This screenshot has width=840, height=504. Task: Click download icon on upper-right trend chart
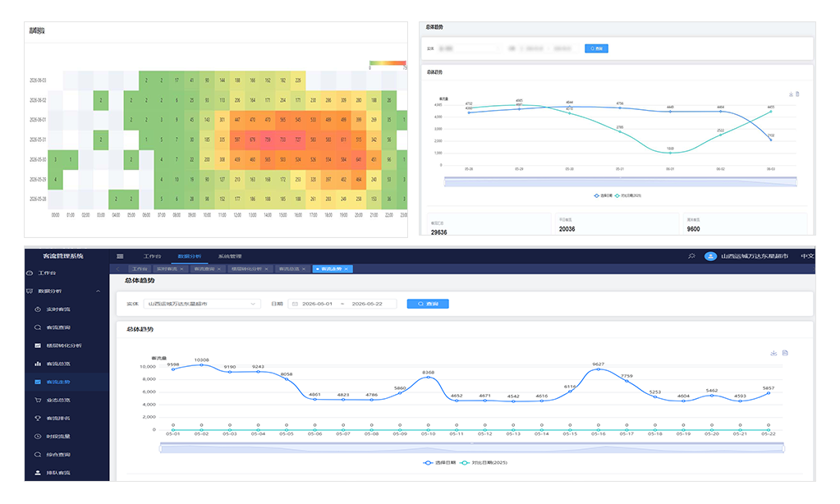[791, 94]
